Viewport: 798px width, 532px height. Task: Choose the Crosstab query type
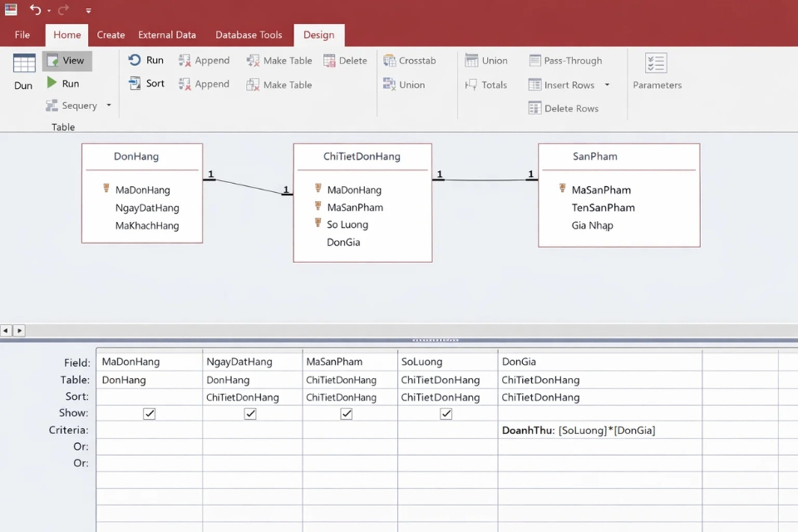click(389, 61)
